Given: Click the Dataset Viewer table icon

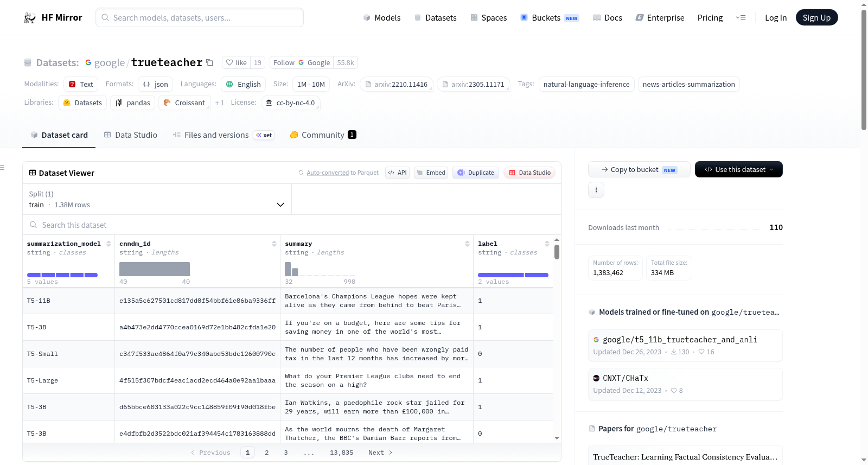Looking at the screenshot, I should click(x=33, y=173).
